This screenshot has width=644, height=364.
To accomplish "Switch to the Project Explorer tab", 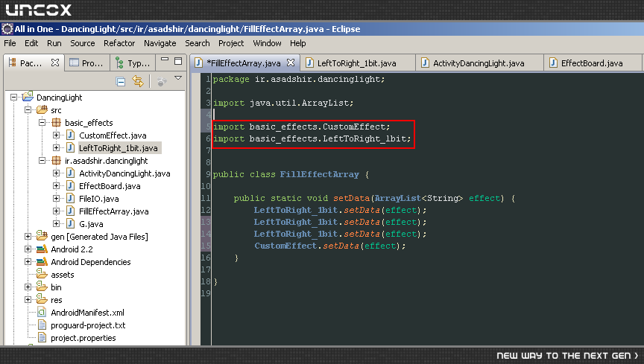I will (86, 63).
